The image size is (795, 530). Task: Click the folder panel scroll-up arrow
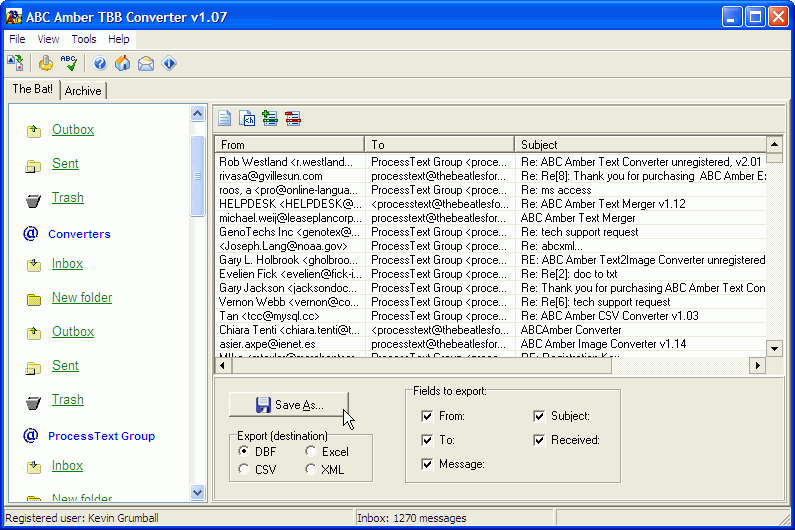coord(197,113)
